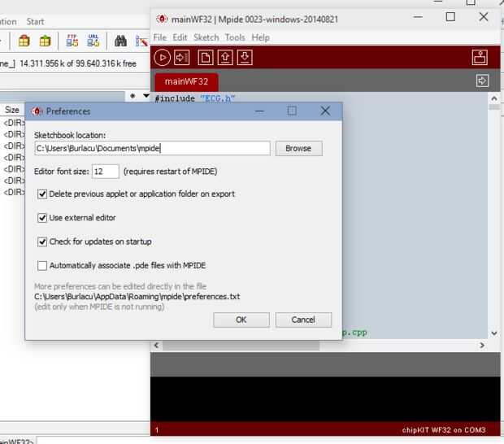
Task: Close the Preferences dialog
Action: [x=325, y=111]
